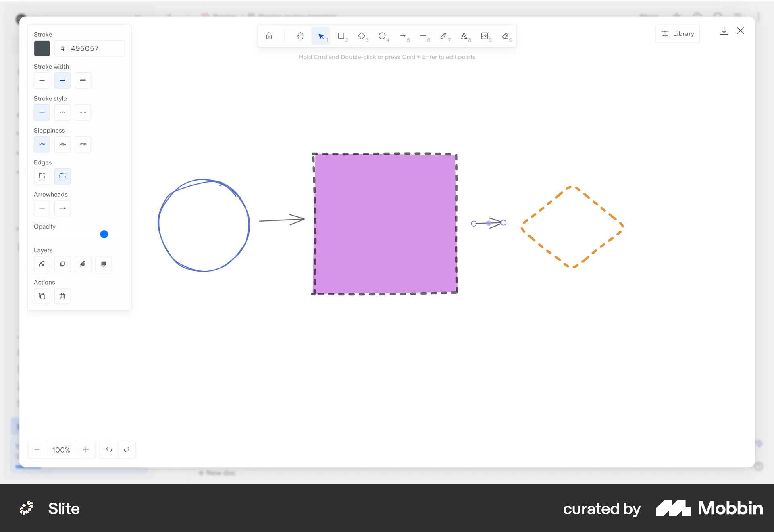Click the stroke hex color input field
This screenshot has height=532, width=774.
tap(89, 48)
